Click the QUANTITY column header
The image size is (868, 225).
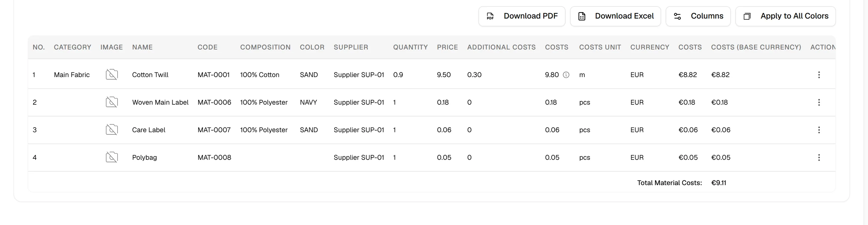pos(410,47)
